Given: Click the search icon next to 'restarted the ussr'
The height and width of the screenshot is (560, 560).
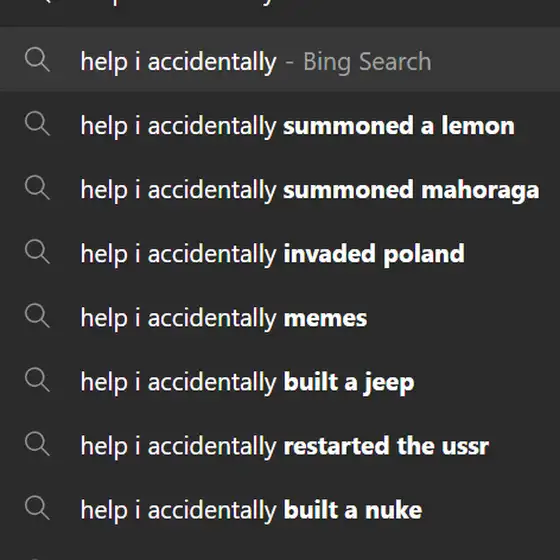Looking at the screenshot, I should click(x=37, y=444).
